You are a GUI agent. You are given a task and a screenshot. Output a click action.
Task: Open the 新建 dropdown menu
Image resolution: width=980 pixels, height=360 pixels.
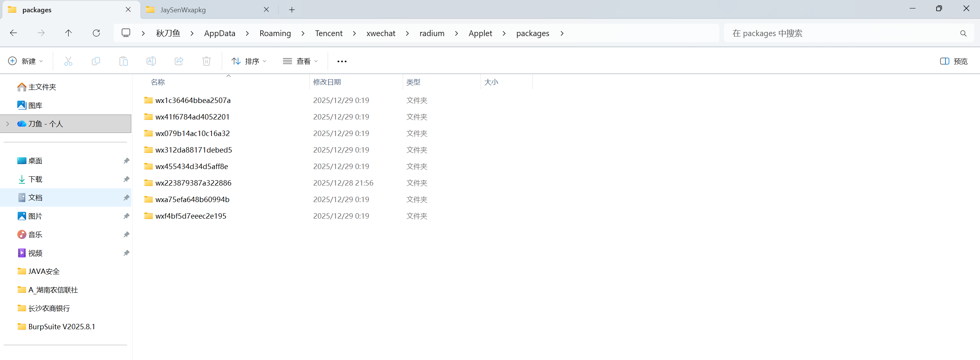coord(26,61)
